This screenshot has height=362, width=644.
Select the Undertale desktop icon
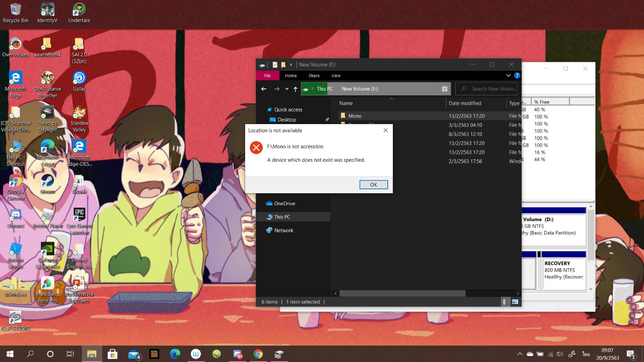click(x=79, y=13)
